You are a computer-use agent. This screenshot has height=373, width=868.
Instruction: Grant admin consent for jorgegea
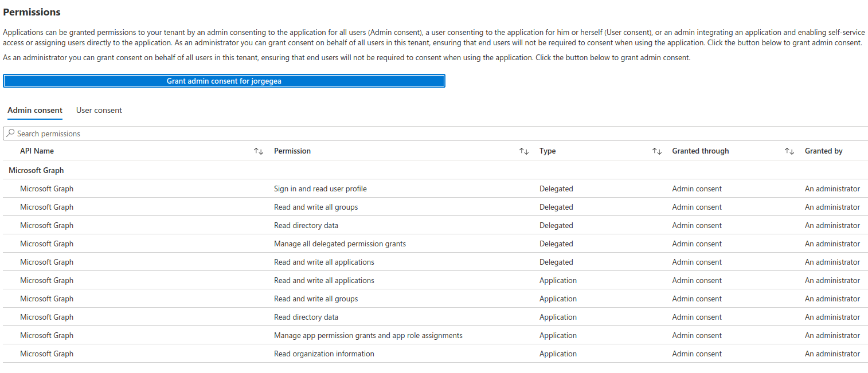pyautogui.click(x=224, y=81)
